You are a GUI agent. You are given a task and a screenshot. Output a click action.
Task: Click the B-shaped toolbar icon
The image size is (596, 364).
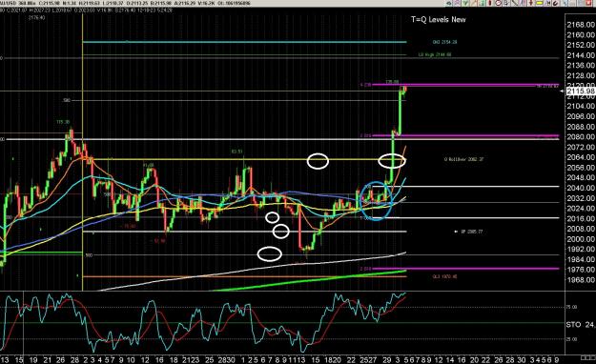(506, 3)
